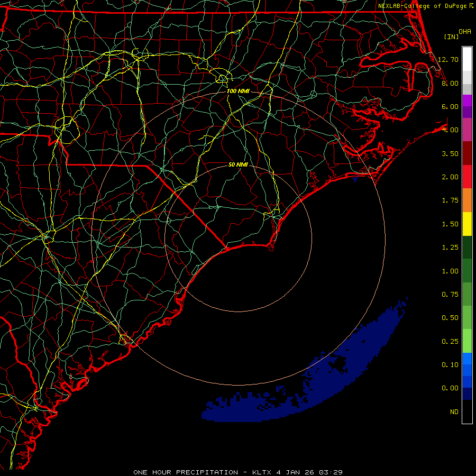The image size is (476, 476).
Task: Pick the white swatch at the top of the legend
Action: point(467,59)
